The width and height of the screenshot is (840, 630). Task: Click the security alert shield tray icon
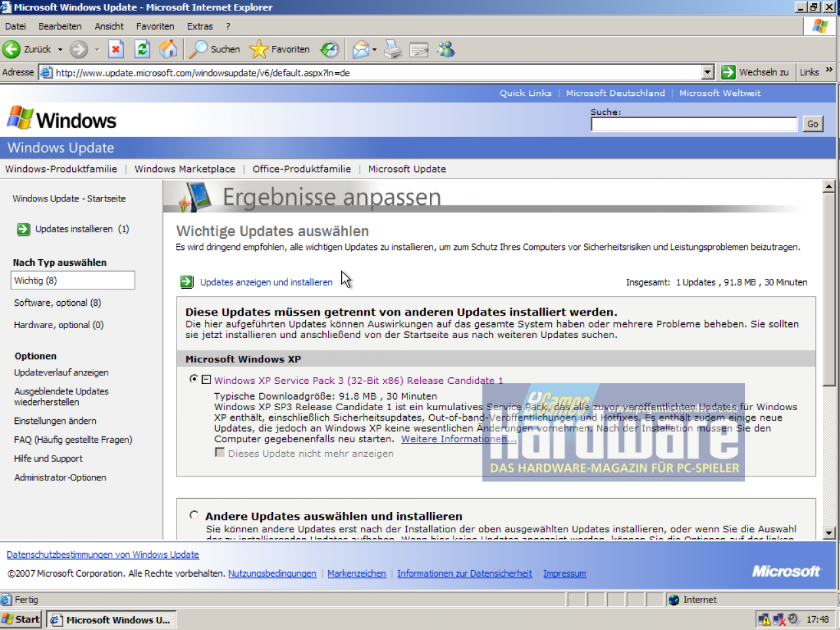pos(765,619)
